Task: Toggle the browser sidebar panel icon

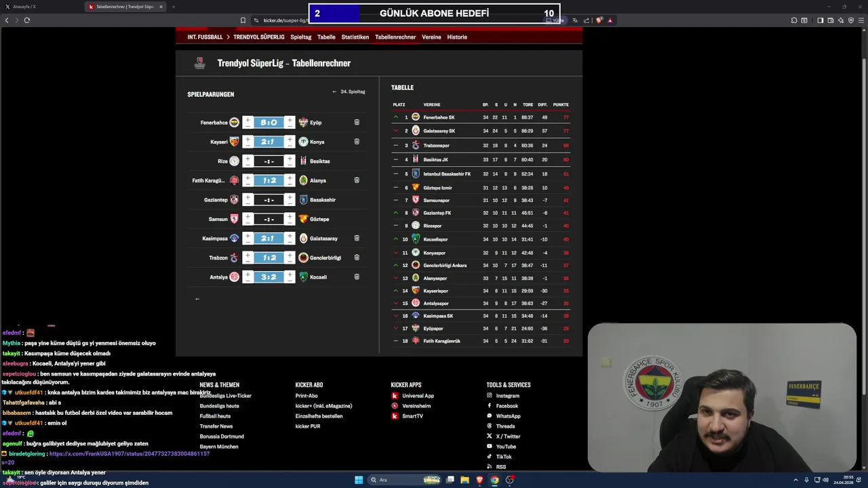Action: 820,20
